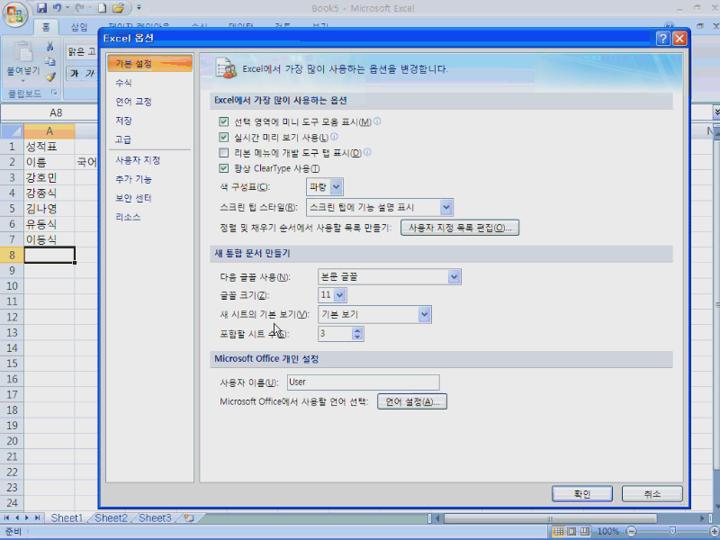
Task: Switch to the Sheet3 worksheet tab
Action: [x=155, y=518]
